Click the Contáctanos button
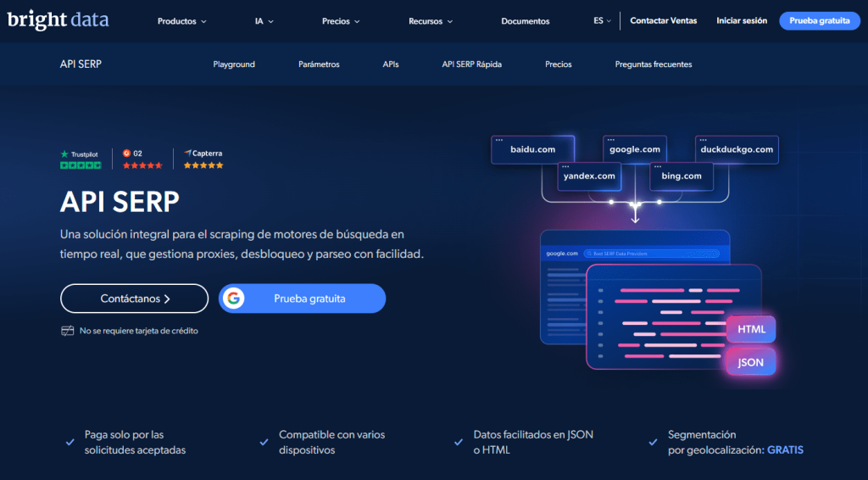Viewport: 868px width, 480px height. (x=135, y=299)
